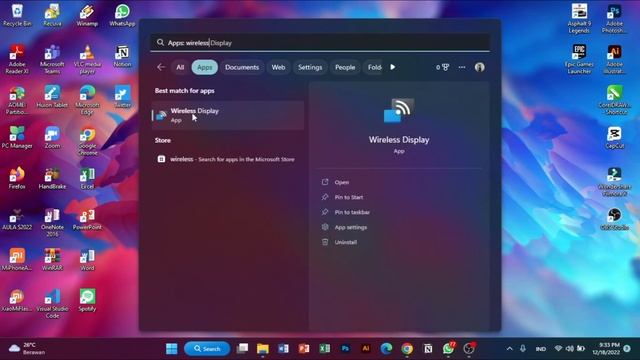Click the search box text field
This screenshot has height=360, width=640.
[x=320, y=42]
